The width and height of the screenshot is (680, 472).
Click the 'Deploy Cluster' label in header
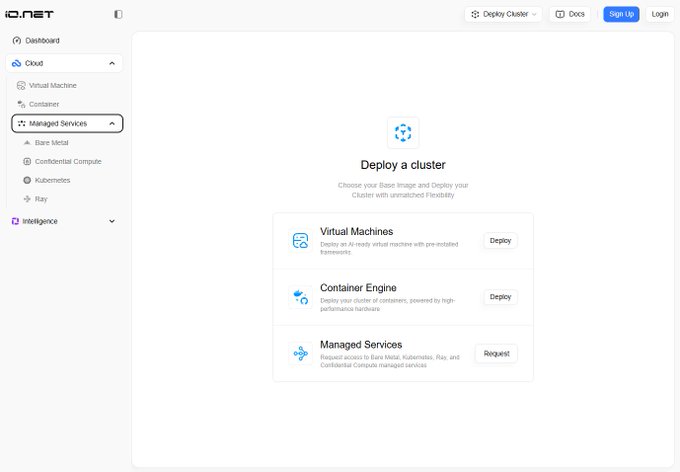pyautogui.click(x=505, y=14)
